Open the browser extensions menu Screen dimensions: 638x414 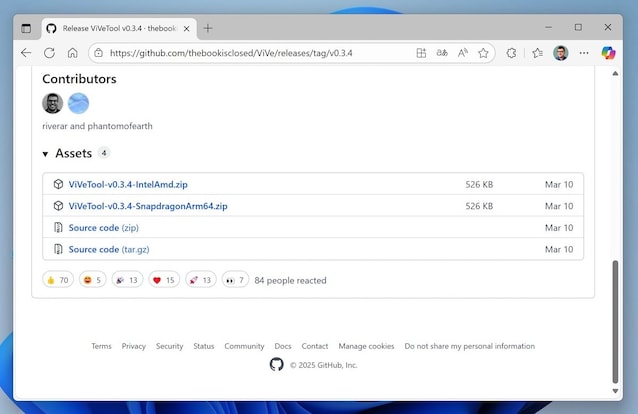(x=513, y=53)
